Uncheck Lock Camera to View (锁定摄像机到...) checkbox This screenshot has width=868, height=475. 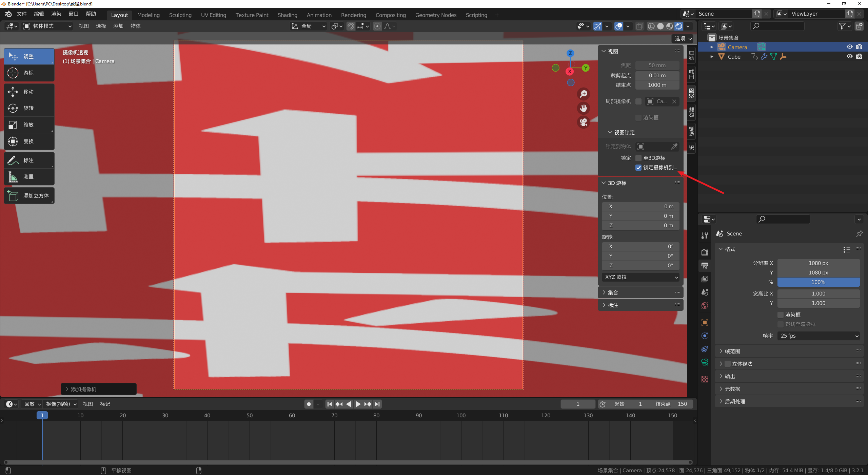point(638,168)
